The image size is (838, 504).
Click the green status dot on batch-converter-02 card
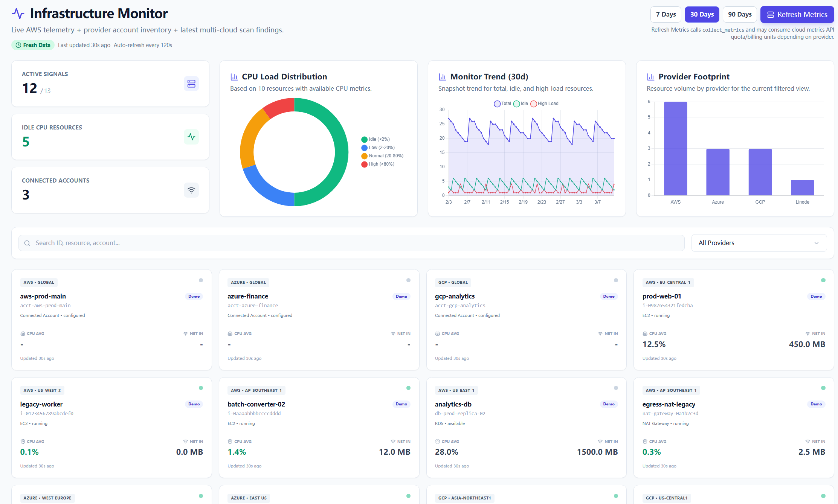coord(408,388)
